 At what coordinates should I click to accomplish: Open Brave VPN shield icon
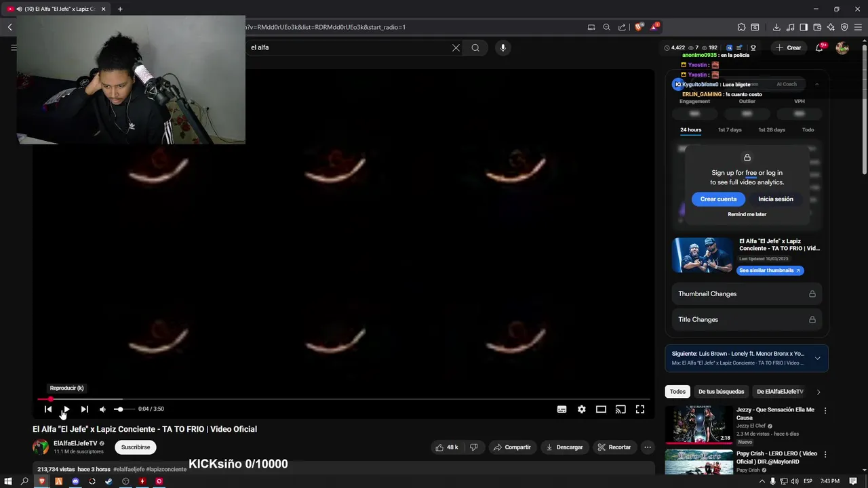tap(844, 27)
